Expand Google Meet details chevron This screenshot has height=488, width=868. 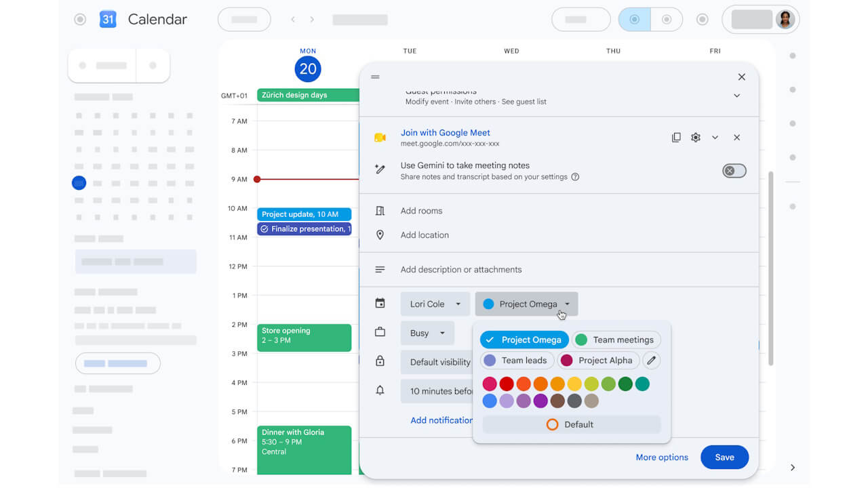pyautogui.click(x=715, y=138)
